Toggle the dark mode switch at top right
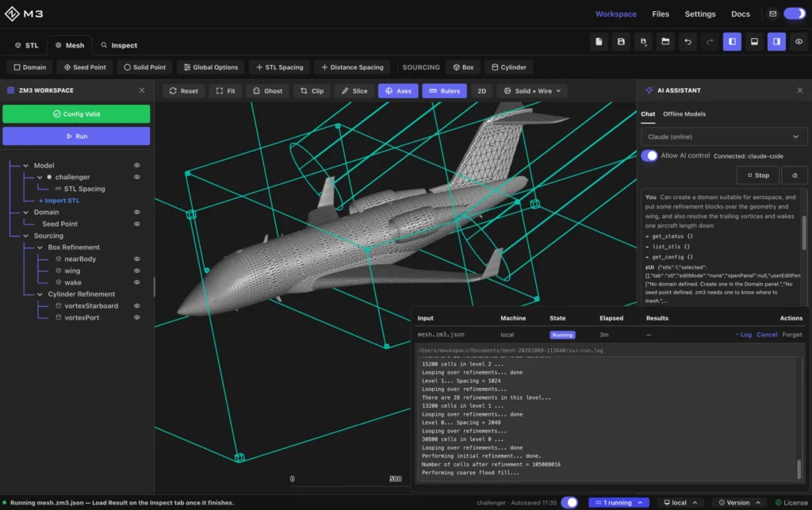Viewport: 812px width, 510px height. [795, 13]
